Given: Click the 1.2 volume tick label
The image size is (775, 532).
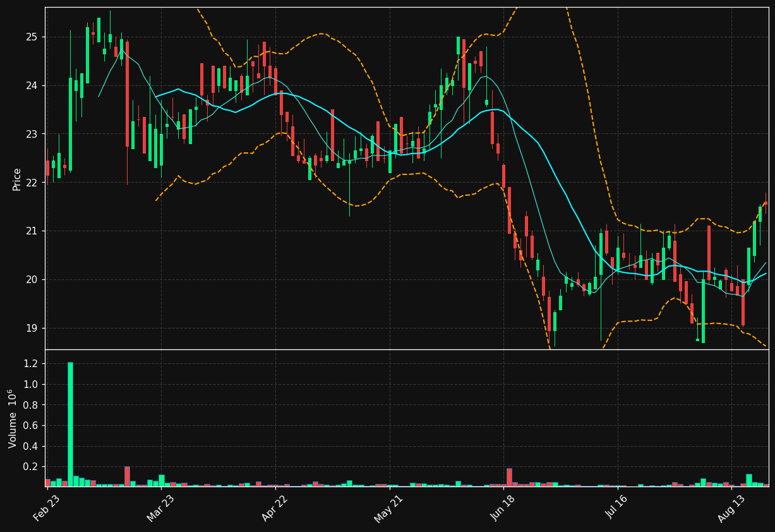Looking at the screenshot, I should pyautogui.click(x=32, y=364).
